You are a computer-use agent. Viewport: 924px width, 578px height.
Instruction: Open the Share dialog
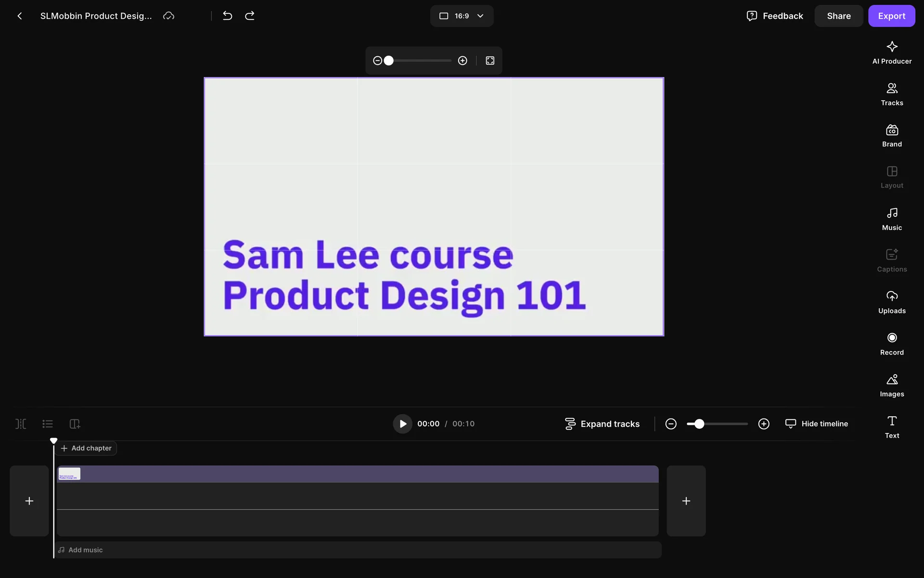838,16
